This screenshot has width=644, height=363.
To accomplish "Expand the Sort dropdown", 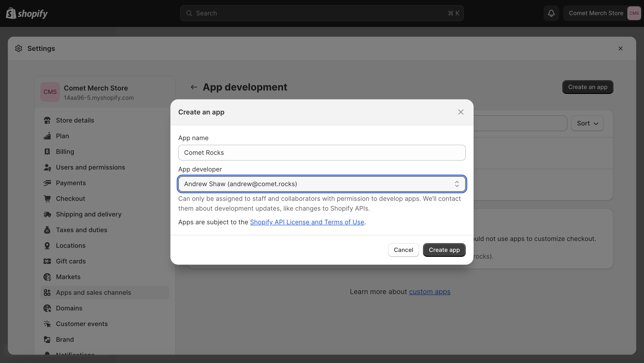I will [x=587, y=123].
